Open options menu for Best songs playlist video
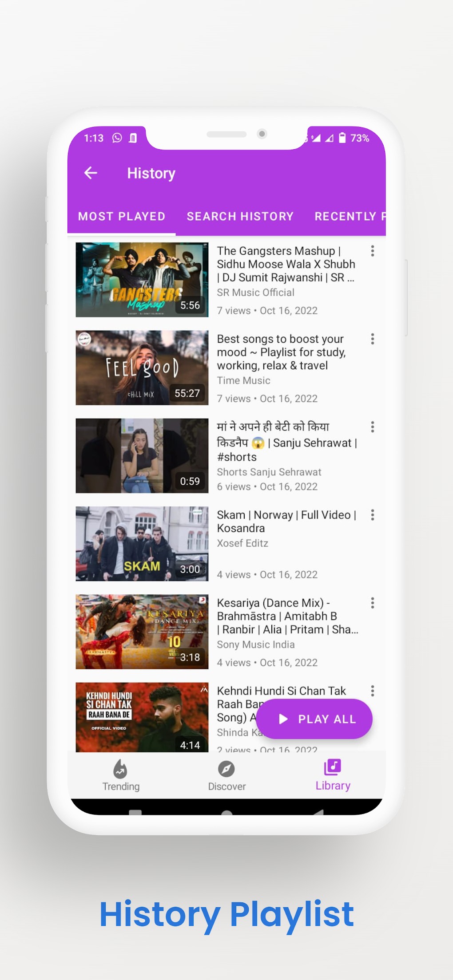Viewport: 453px width, 980px height. coord(373,339)
